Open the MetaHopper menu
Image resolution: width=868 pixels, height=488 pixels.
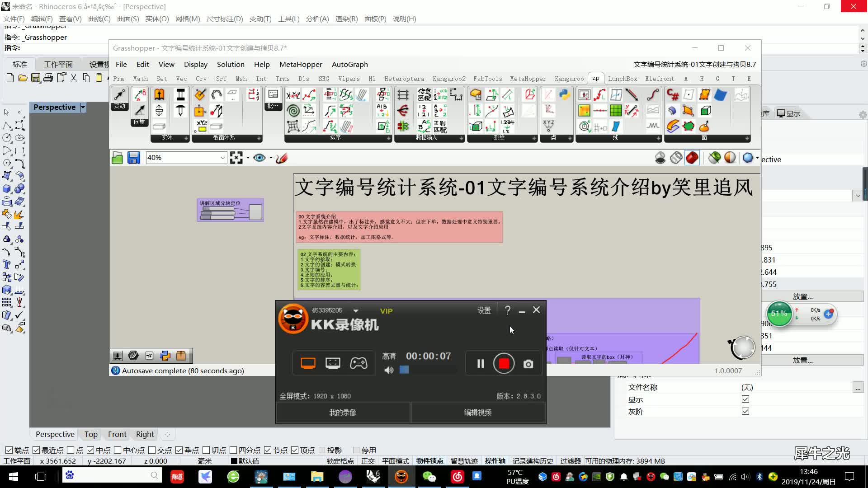(x=301, y=64)
